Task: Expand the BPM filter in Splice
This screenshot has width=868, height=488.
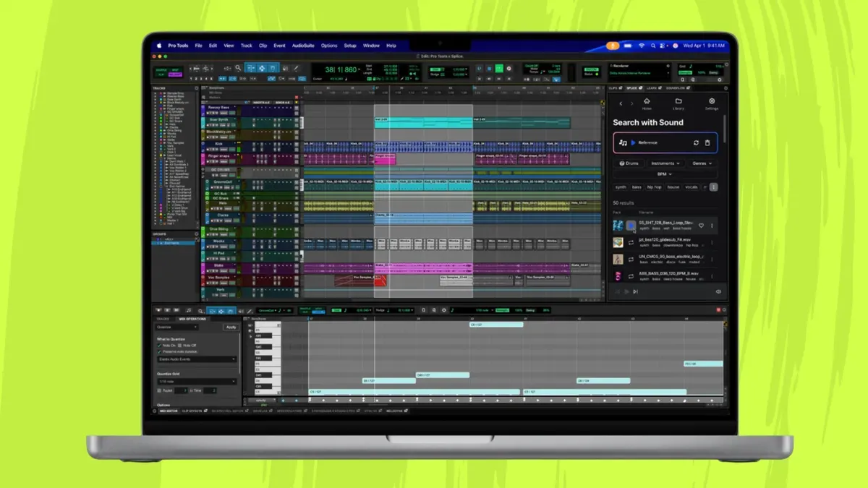Action: [x=665, y=174]
